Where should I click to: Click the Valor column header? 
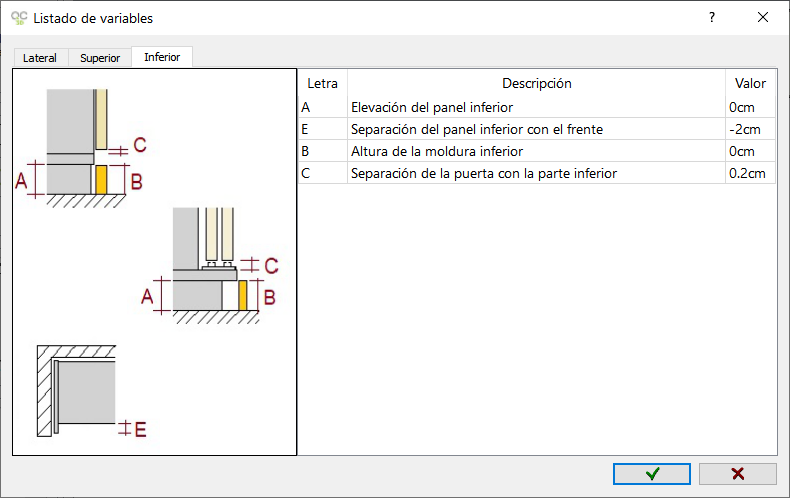click(x=750, y=83)
